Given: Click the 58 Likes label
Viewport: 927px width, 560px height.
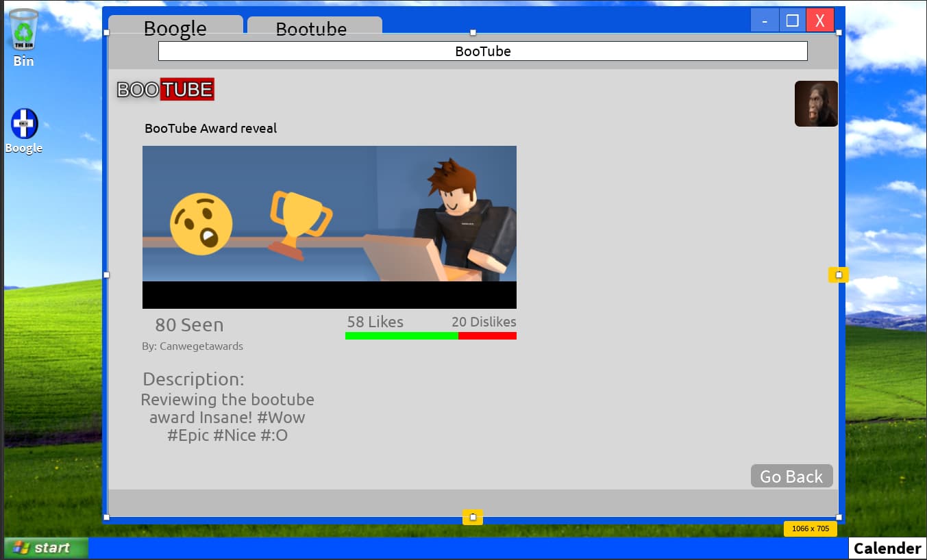Looking at the screenshot, I should (375, 322).
